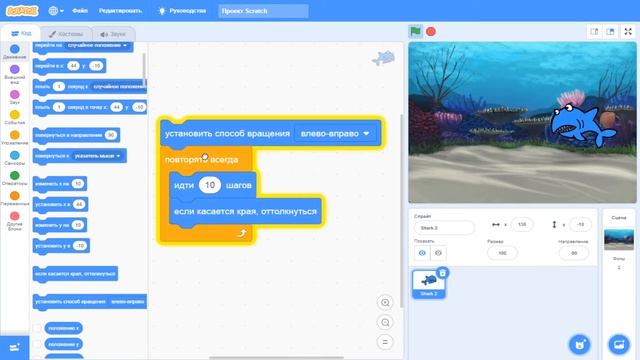Enter full screen stage mode
The height and width of the screenshot is (360, 640).
coord(628,31)
